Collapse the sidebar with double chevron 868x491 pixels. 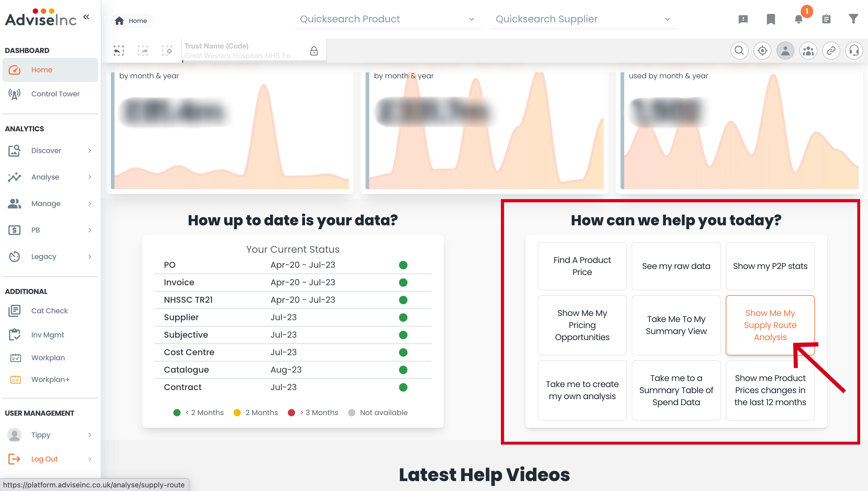(86, 17)
